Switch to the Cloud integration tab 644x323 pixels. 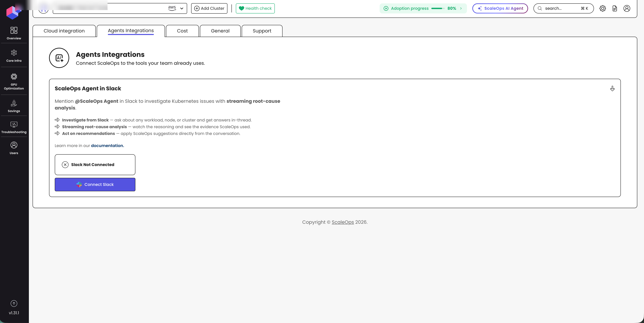click(64, 31)
